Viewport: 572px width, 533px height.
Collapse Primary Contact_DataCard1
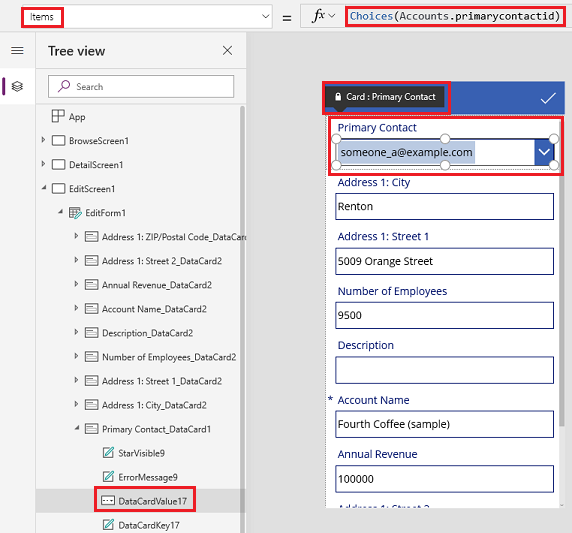(77, 428)
